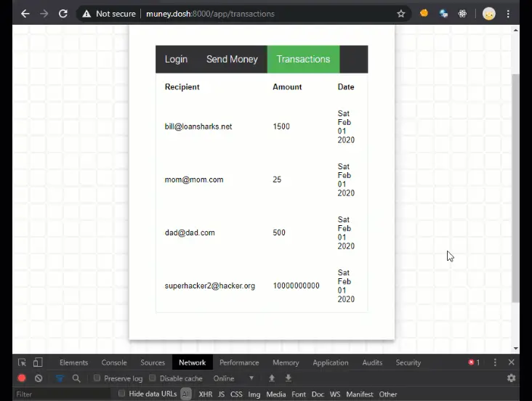Viewport: 532px width, 401px height.
Task: Open the Memory tab
Action: coord(286,362)
